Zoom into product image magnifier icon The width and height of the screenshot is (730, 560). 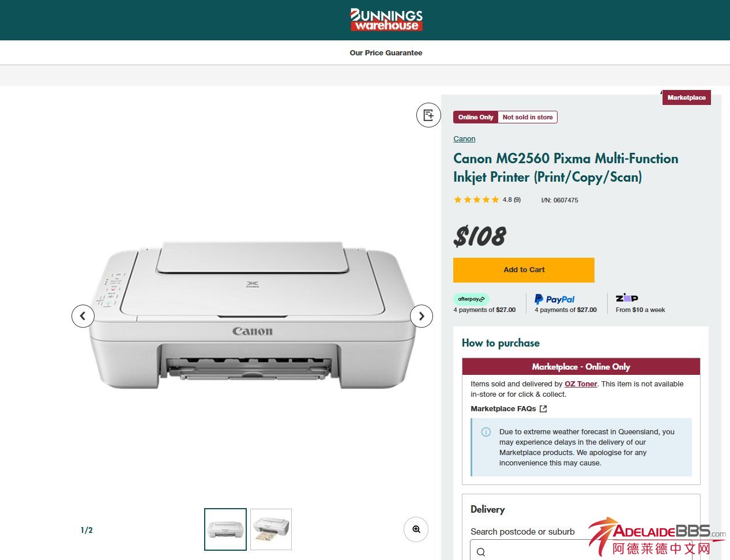click(x=416, y=529)
